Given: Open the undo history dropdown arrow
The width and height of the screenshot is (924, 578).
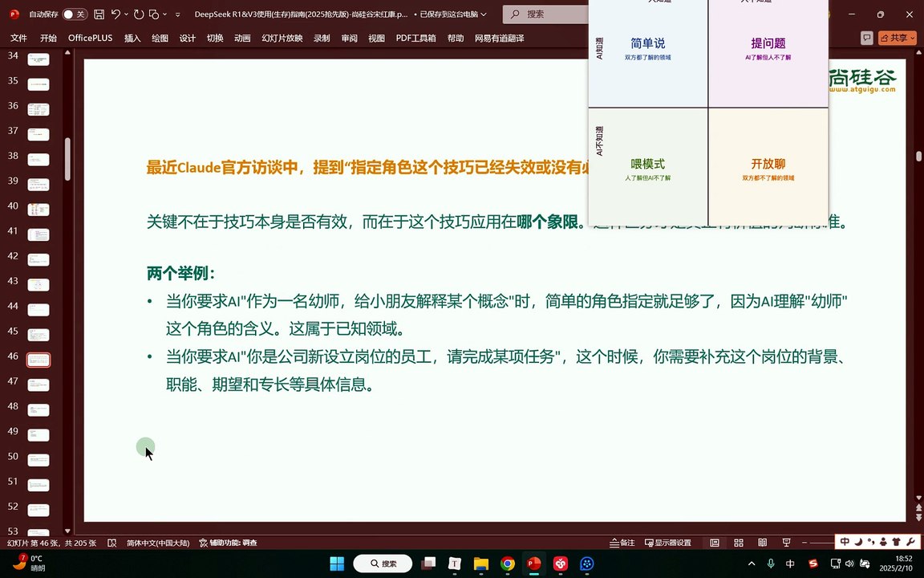Looking at the screenshot, I should [x=126, y=14].
